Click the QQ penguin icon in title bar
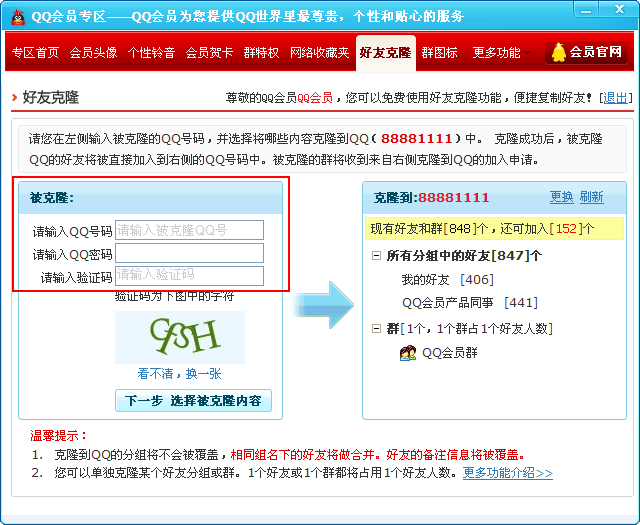This screenshot has width=640, height=525. (17, 16)
